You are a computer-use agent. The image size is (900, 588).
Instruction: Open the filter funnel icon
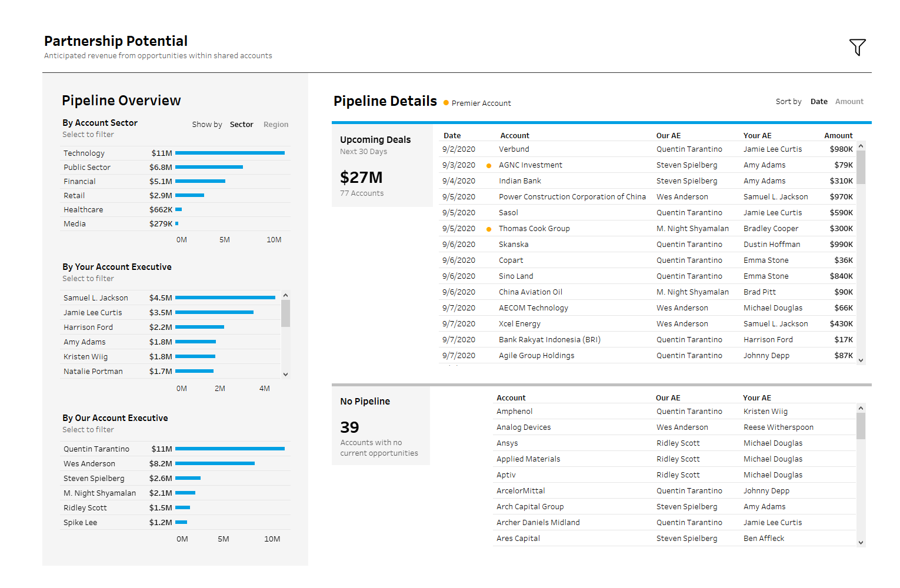tap(858, 47)
